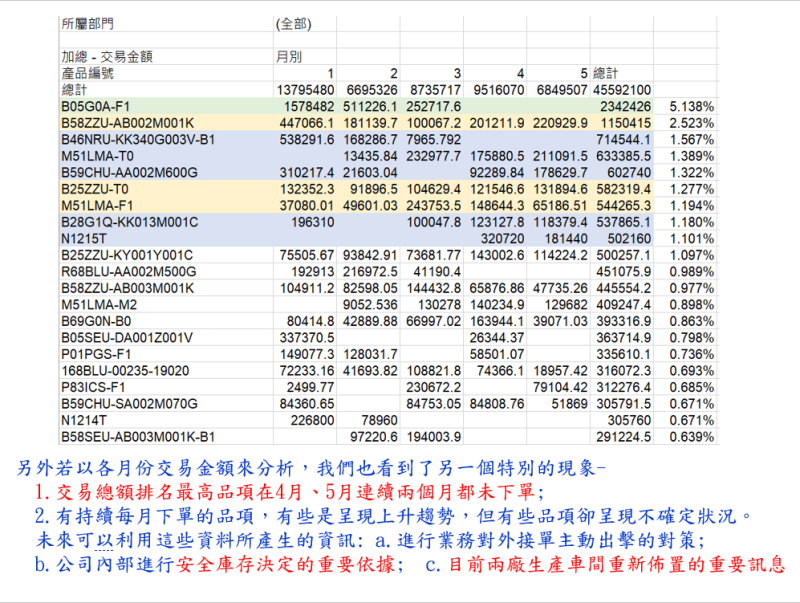800x603 pixels.
Task: Click the "總計" column header on the right
Action: tap(607, 73)
